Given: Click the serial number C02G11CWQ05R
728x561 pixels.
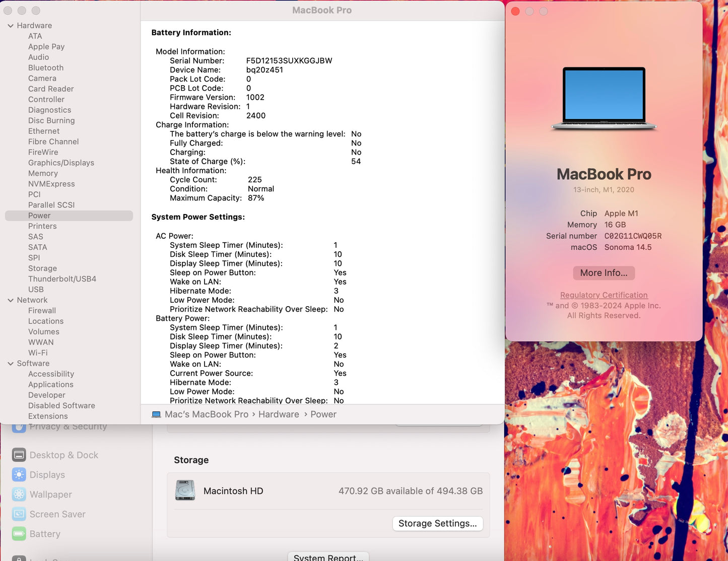Looking at the screenshot, I should tap(633, 236).
